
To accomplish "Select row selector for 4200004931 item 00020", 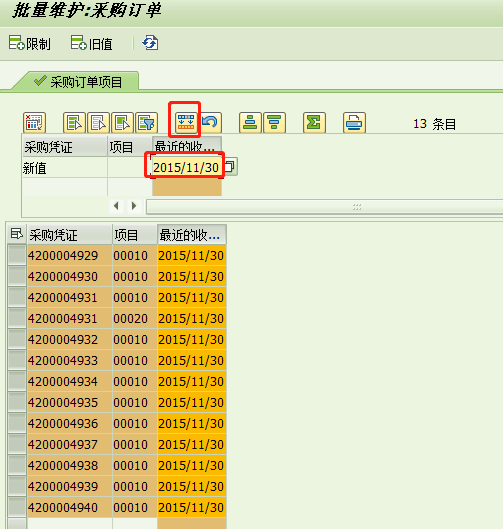I will pos(17,318).
